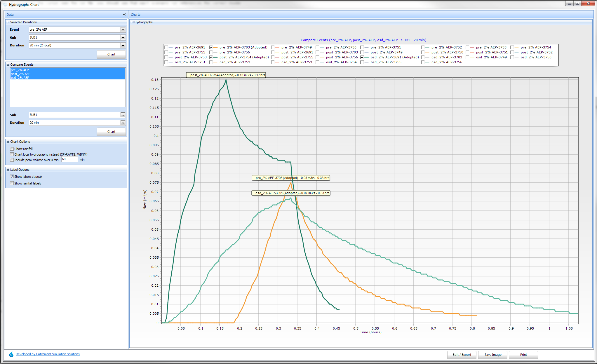597x364 pixels.
Task: Uncheck Show labels at peak
Action: [12, 177]
